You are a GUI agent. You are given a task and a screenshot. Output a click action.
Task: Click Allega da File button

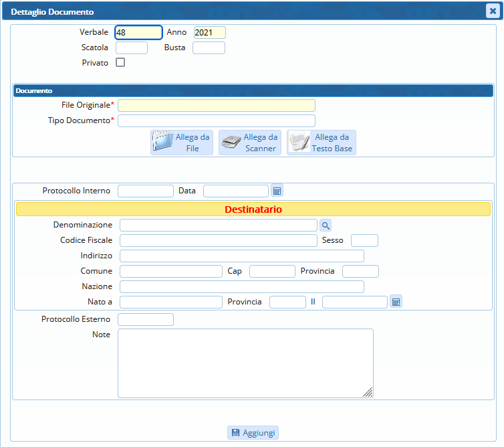coord(182,143)
